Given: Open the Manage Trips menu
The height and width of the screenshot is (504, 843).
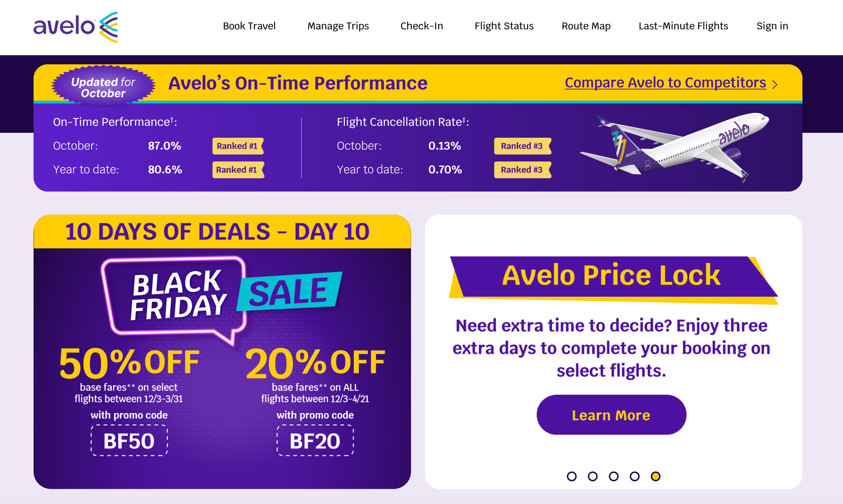Looking at the screenshot, I should pyautogui.click(x=338, y=26).
